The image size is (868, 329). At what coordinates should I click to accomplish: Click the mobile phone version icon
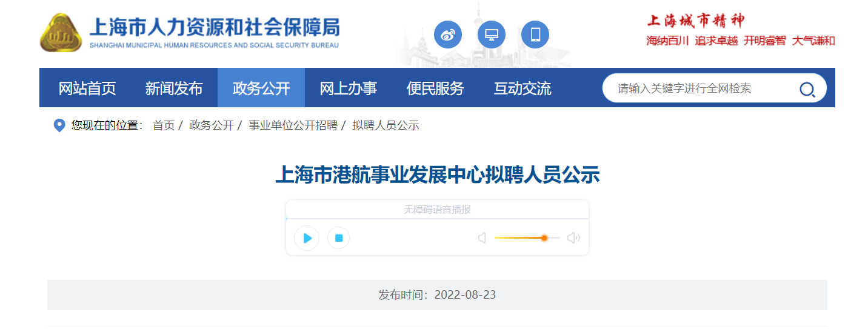coord(535,35)
